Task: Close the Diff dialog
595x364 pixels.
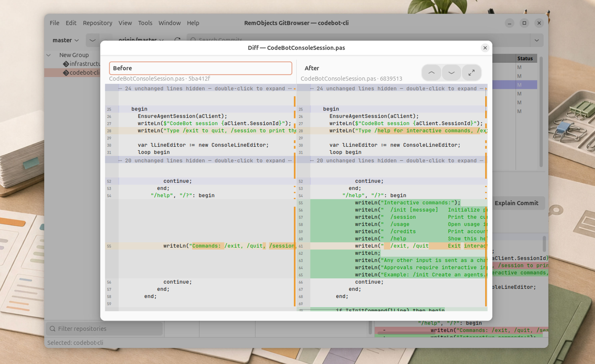Action: pyautogui.click(x=485, y=48)
